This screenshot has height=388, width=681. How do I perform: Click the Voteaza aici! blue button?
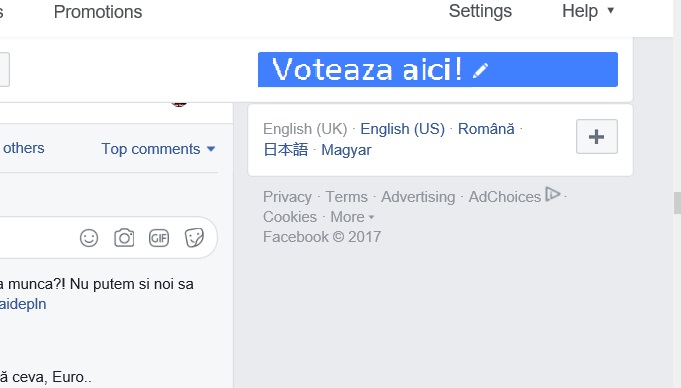point(438,70)
